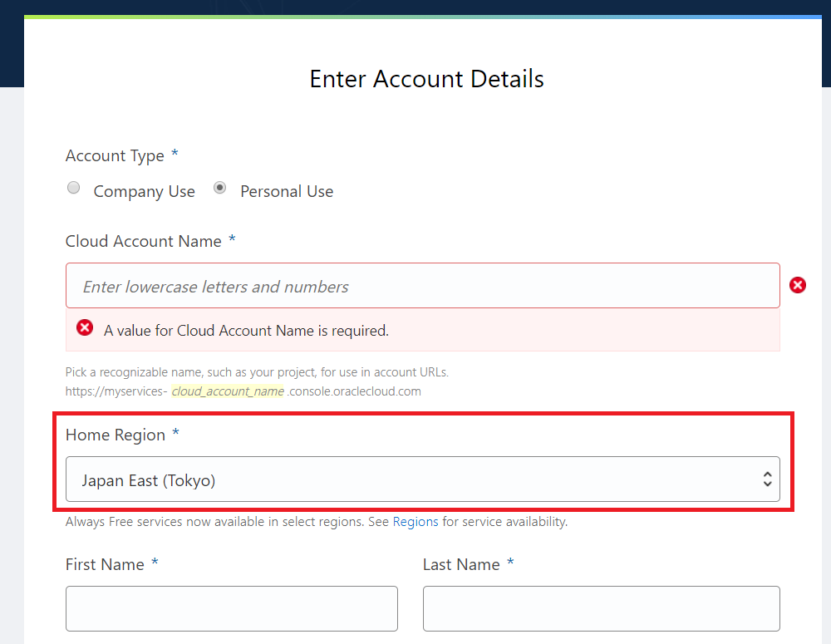This screenshot has width=831, height=644.
Task: Click the 'A value for Cloud Account Name is required.' message
Action: (x=246, y=331)
